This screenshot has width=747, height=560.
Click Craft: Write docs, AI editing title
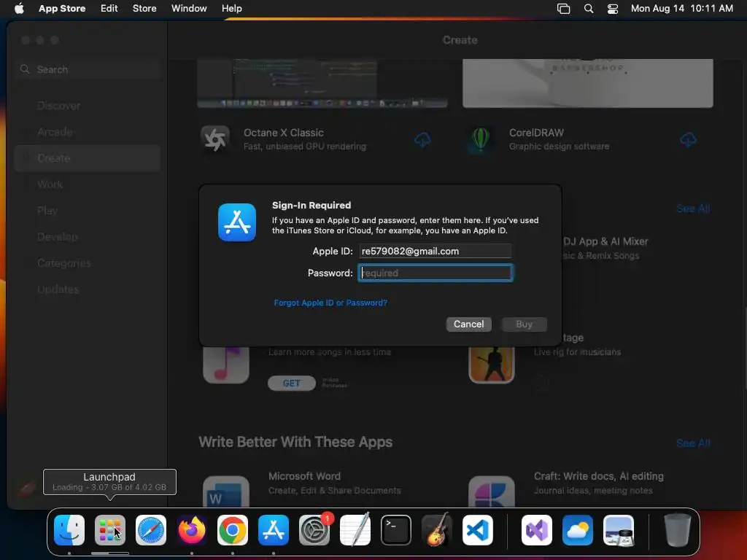click(x=599, y=476)
